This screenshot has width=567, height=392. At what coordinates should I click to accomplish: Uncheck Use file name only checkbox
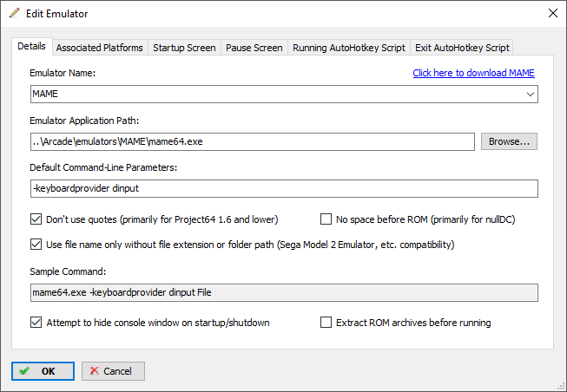coord(36,245)
